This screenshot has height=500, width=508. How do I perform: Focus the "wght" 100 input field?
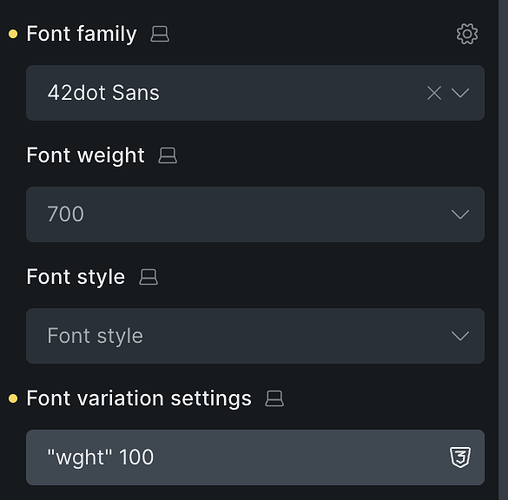(255, 457)
